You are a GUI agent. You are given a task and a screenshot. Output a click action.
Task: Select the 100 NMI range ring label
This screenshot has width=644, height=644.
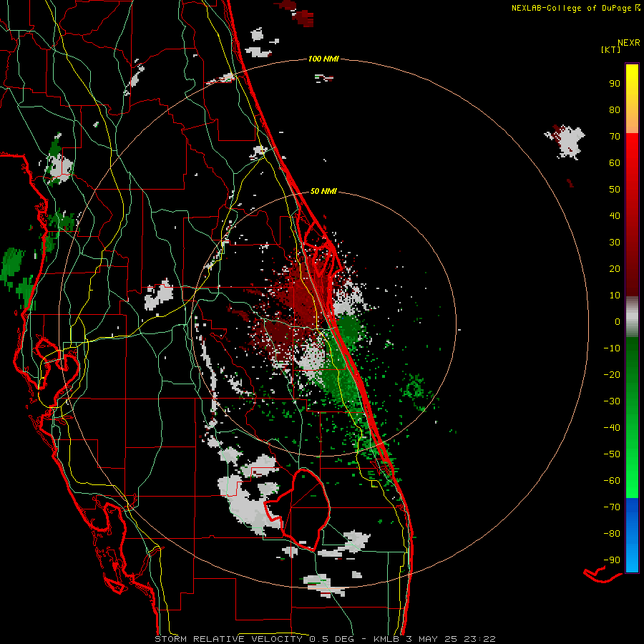click(x=323, y=59)
